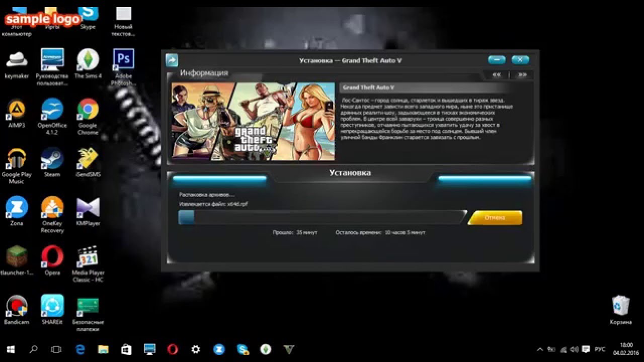Go to previous screenshot with << arrow
This screenshot has width=644, height=362.
497,74
